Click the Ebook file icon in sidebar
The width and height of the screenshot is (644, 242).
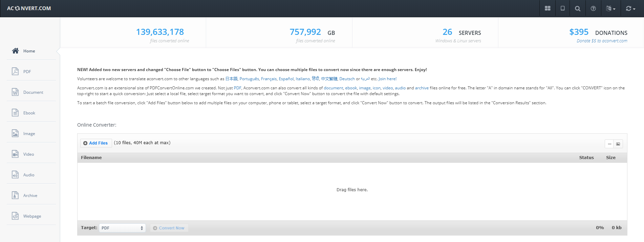(x=15, y=113)
